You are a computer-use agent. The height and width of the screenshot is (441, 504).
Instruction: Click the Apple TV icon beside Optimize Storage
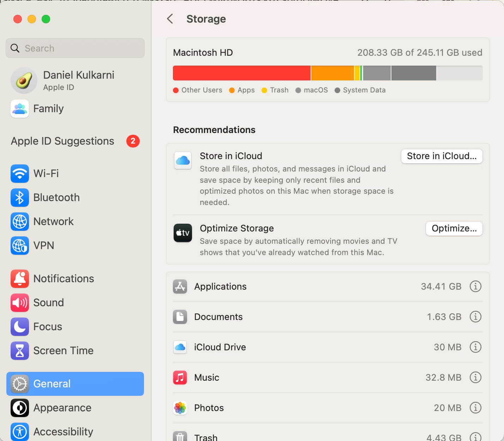[183, 233]
